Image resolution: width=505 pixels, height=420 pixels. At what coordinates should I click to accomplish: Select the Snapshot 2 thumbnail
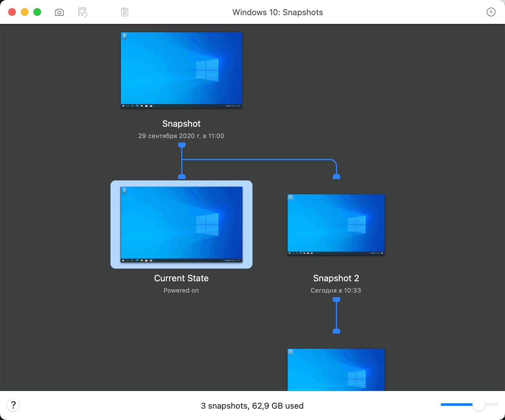[x=336, y=224]
